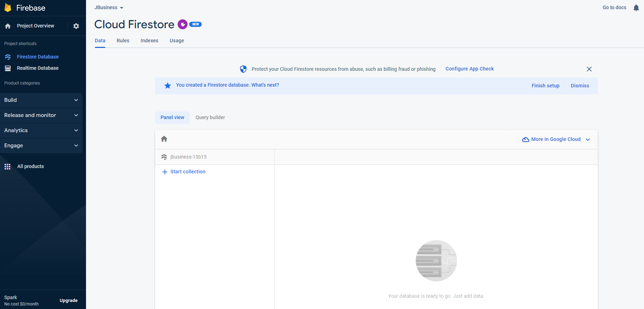
Task: Click the purple Firestore badge icon
Action: pos(182,24)
